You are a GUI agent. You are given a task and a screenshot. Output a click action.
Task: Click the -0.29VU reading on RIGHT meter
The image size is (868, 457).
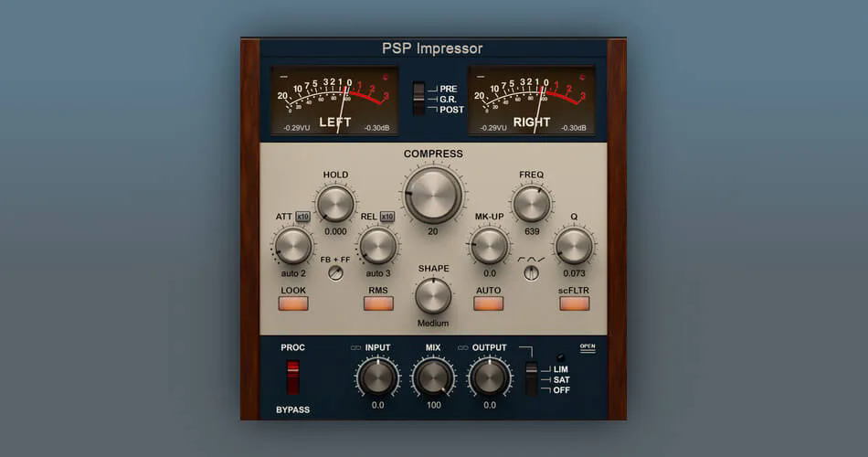point(493,128)
